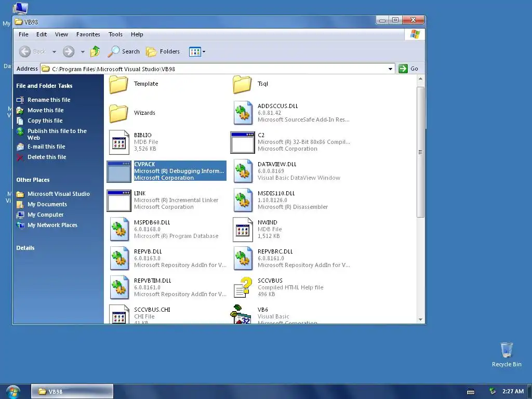Viewport: 532px width, 399px height.
Task: Go to My Computer link
Action: [46, 215]
